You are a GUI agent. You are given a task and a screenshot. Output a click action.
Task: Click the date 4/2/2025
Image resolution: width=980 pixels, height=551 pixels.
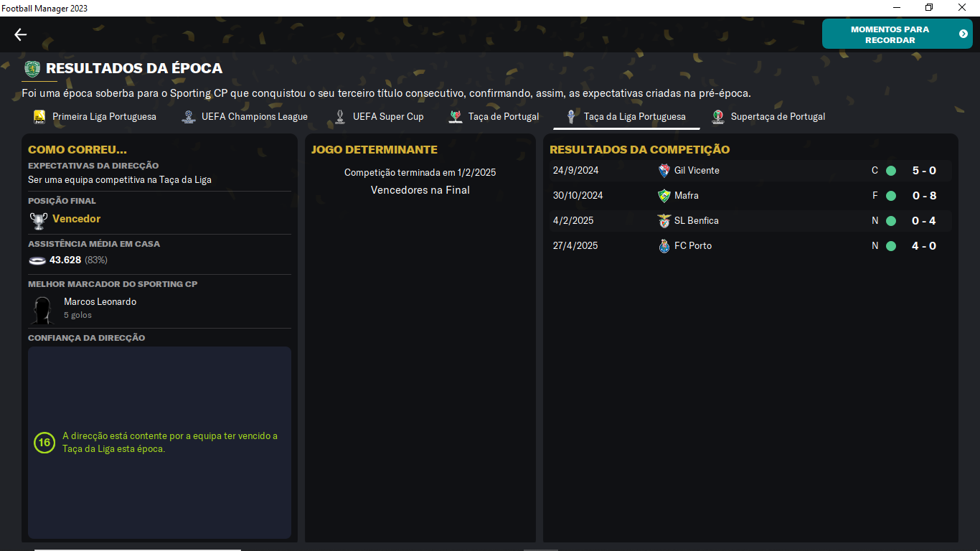point(573,221)
